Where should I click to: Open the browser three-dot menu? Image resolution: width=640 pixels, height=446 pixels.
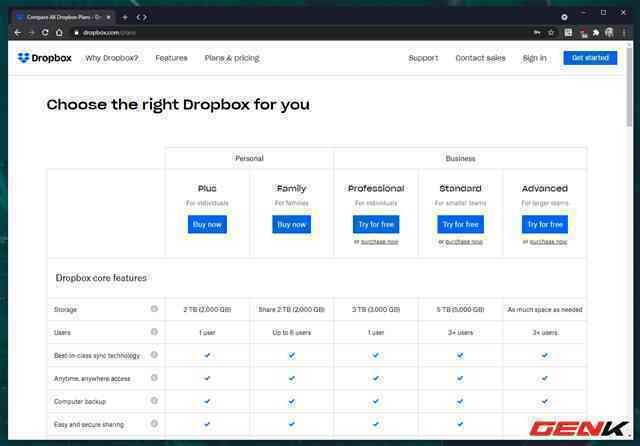pos(624,33)
